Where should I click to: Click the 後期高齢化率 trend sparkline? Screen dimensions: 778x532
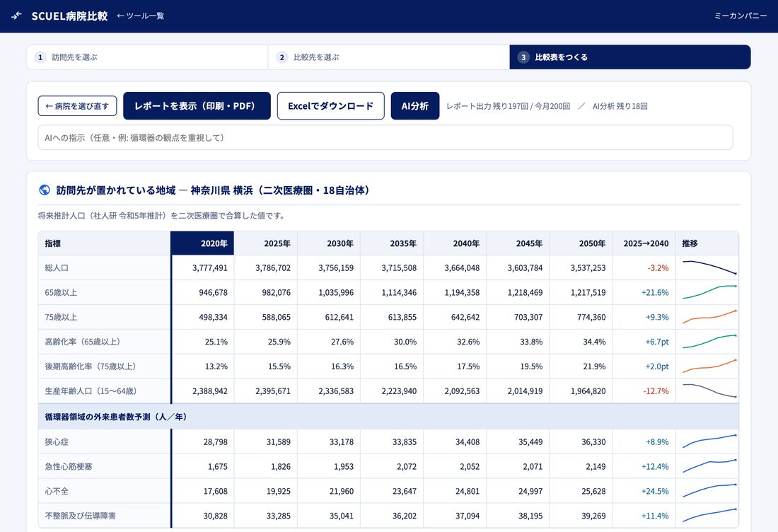[709, 366]
